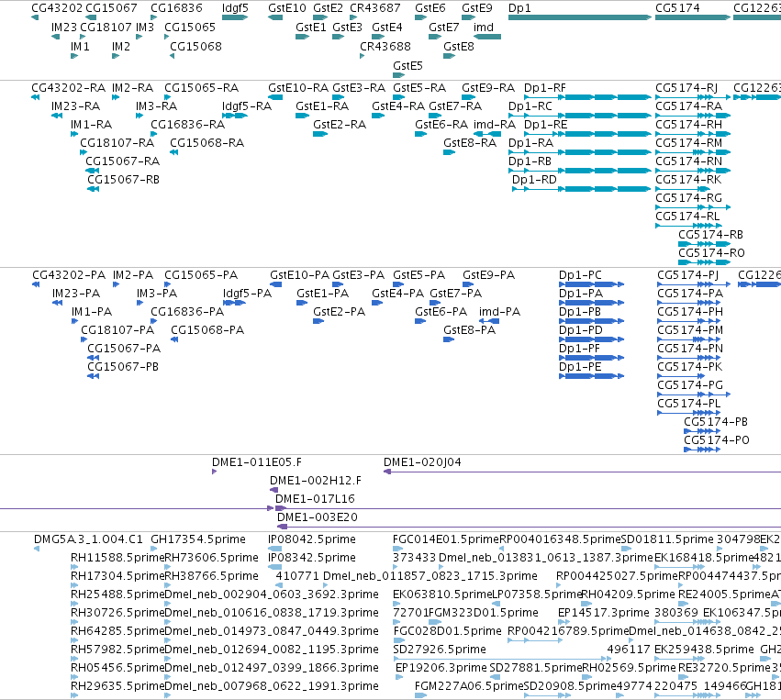The width and height of the screenshot is (781, 700).
Task: Select the CG5174-RG transcript glyph
Action: (693, 207)
